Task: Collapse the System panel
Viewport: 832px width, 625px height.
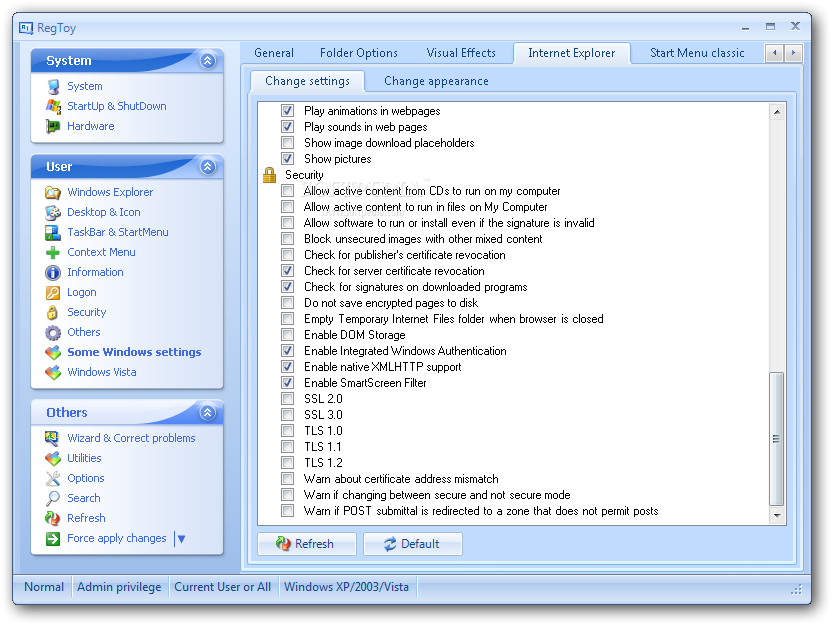Action: pos(207,60)
